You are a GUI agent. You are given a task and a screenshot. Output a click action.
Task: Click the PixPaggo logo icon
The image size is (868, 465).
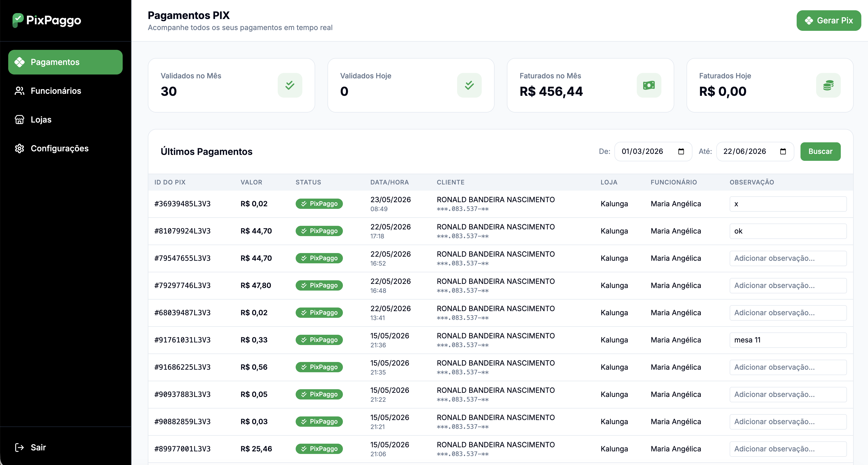pos(18,20)
